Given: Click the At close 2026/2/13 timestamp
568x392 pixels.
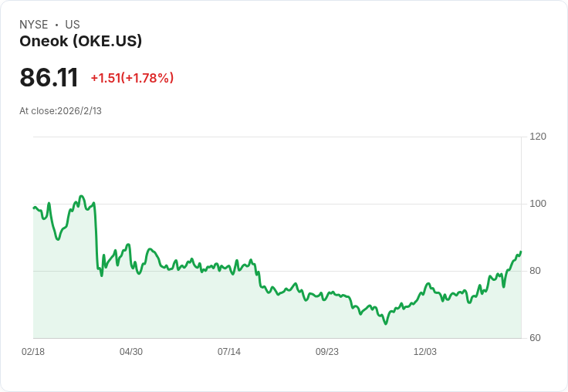Looking at the screenshot, I should click(60, 111).
